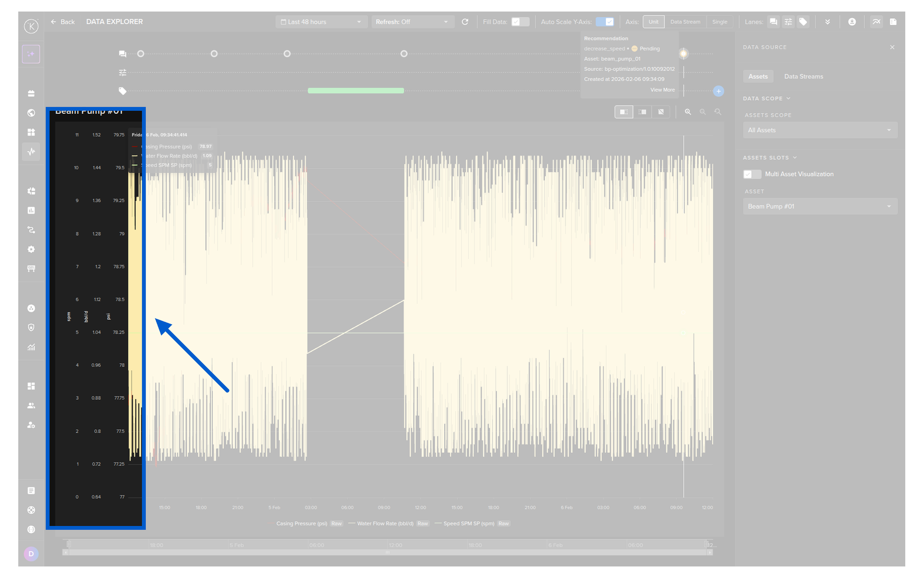
Task: Select the first chart layout icon
Action: [x=624, y=112]
